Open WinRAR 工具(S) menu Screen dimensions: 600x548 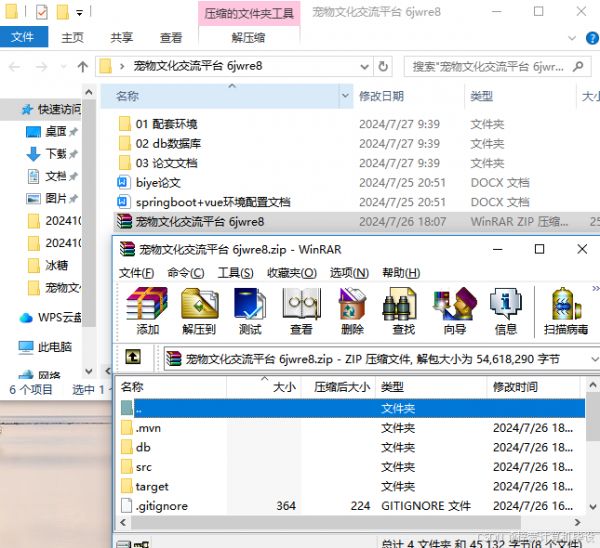[235, 273]
